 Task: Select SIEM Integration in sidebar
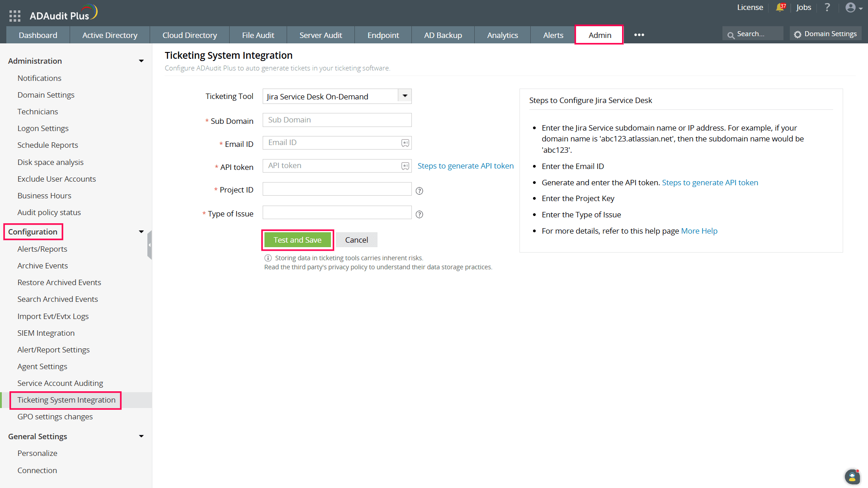[x=46, y=333]
